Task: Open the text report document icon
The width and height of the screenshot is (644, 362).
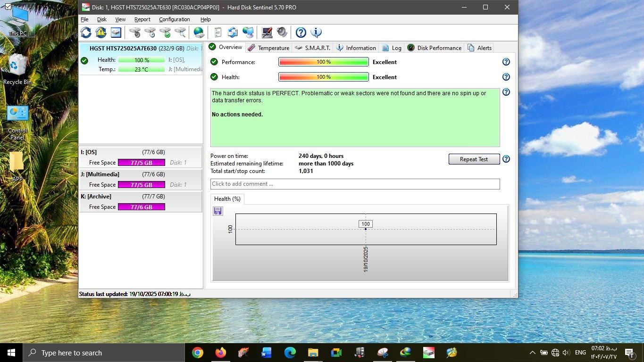Action: (217, 33)
